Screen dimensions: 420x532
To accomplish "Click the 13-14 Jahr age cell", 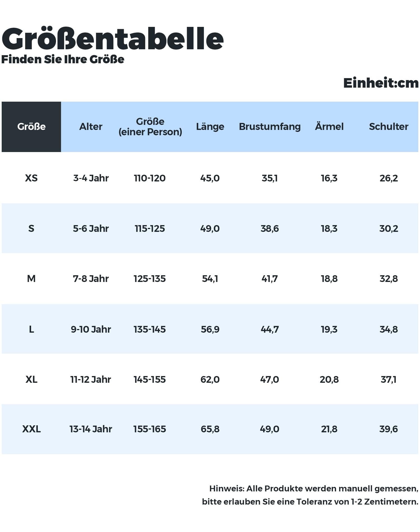I will point(91,429).
